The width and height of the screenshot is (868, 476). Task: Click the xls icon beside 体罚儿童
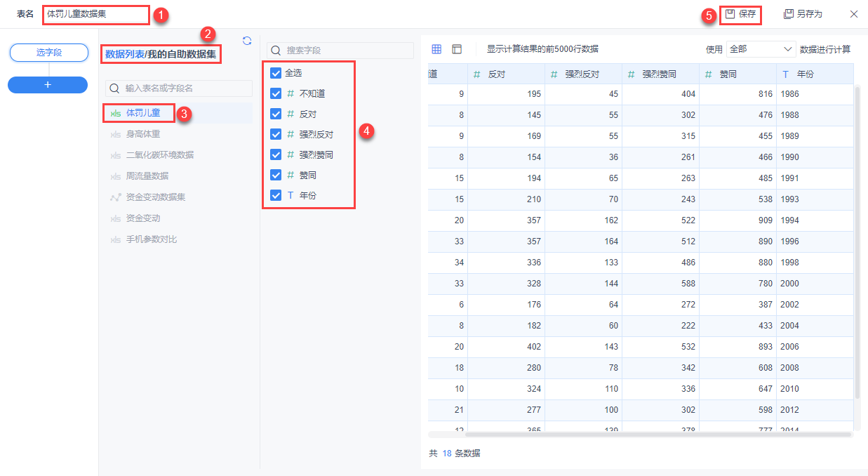[x=116, y=113]
